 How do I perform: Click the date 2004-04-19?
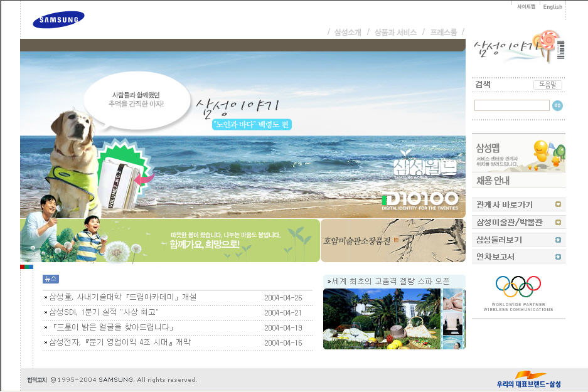283,327
